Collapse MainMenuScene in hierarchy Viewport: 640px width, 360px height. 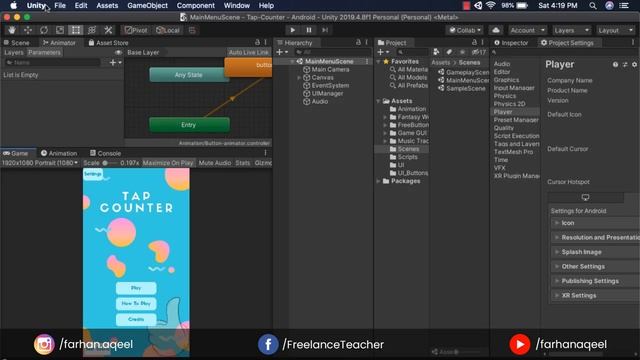click(x=292, y=62)
